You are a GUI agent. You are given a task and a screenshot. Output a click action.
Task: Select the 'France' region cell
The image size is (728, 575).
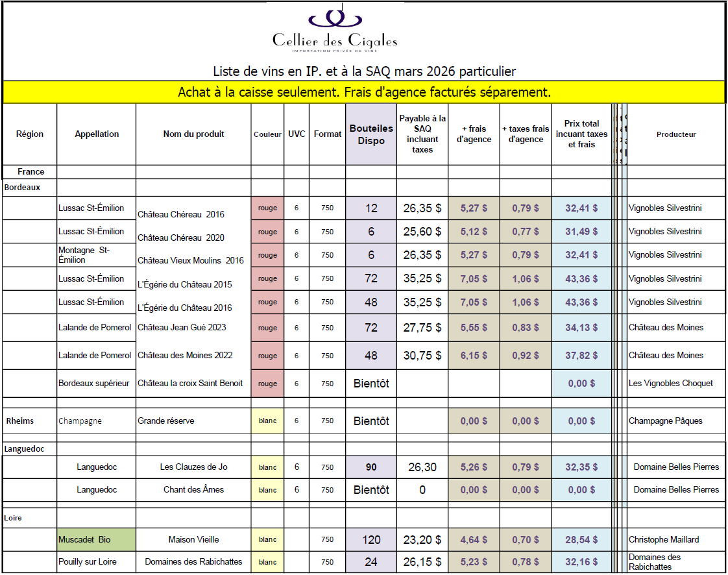click(x=30, y=172)
